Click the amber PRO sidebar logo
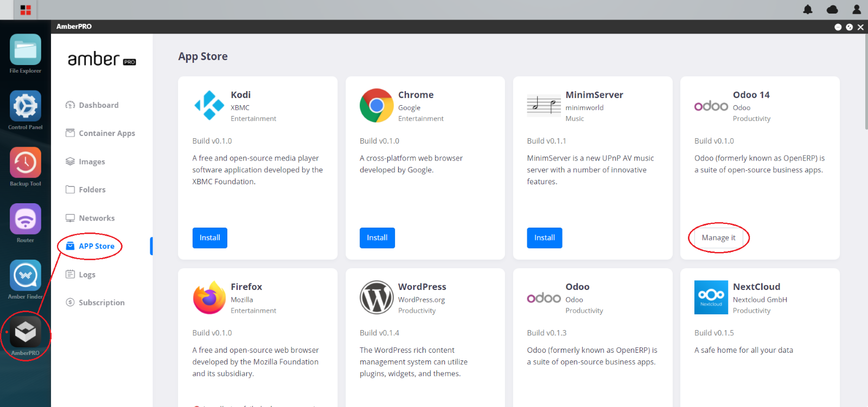 point(101,59)
